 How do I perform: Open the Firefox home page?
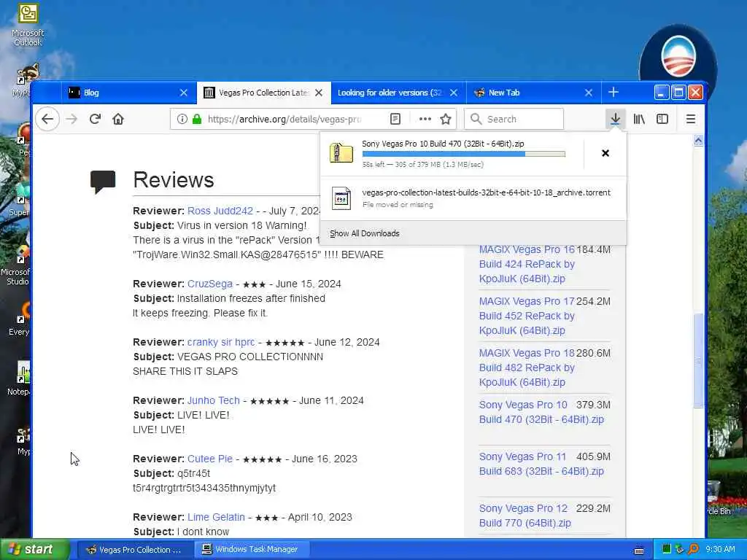pos(118,119)
